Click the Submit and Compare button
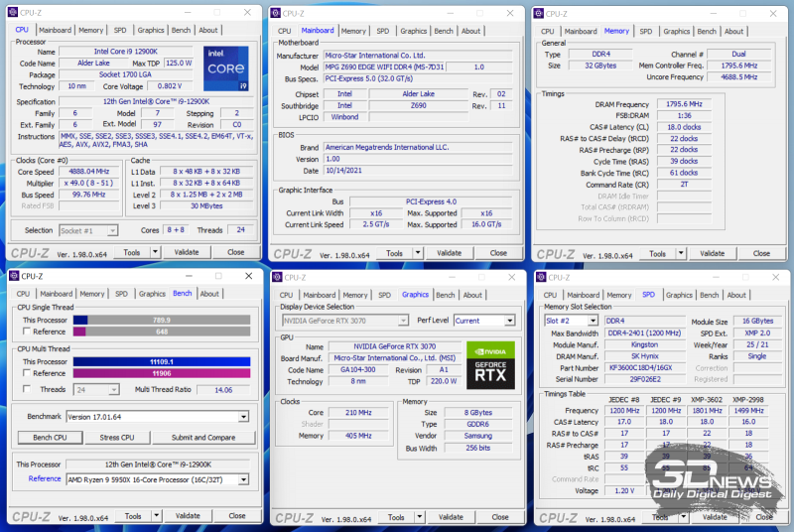 202,438
